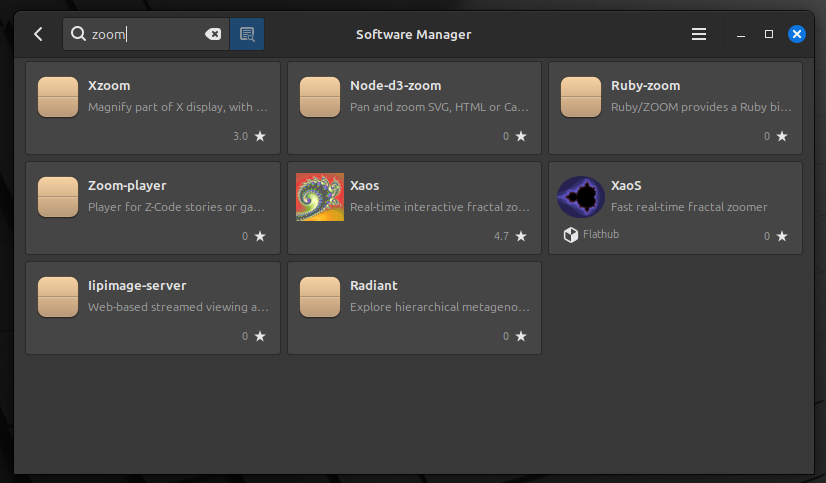Minimize the Software Manager window
This screenshot has height=483, width=826.
pyautogui.click(x=741, y=34)
